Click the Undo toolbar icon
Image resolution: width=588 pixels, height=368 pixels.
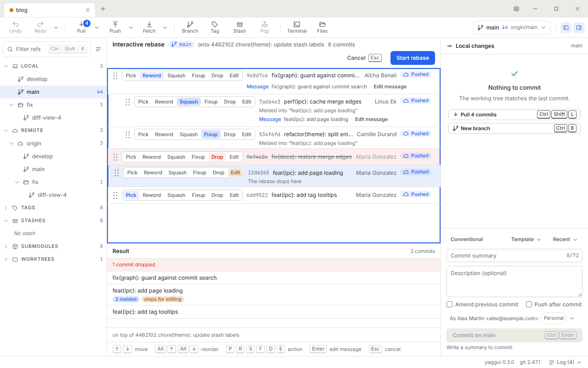[16, 28]
